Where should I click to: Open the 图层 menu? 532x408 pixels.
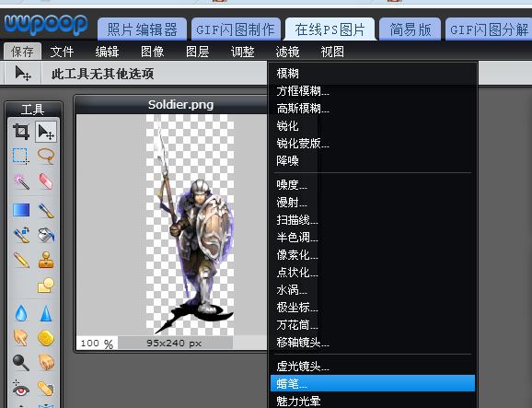click(x=198, y=52)
